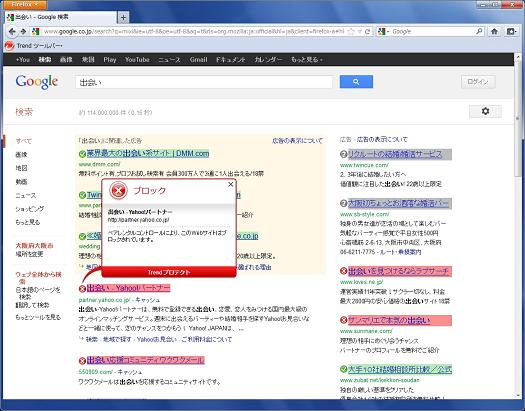Click inside the Google search field containing 出会い
Image resolution: width=525 pixels, height=411 pixels.
coord(204,82)
